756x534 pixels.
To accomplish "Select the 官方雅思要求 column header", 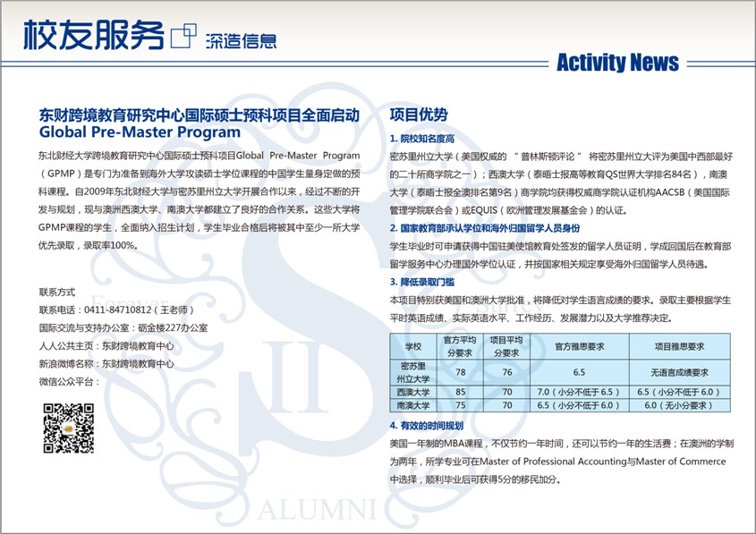I will click(x=579, y=346).
